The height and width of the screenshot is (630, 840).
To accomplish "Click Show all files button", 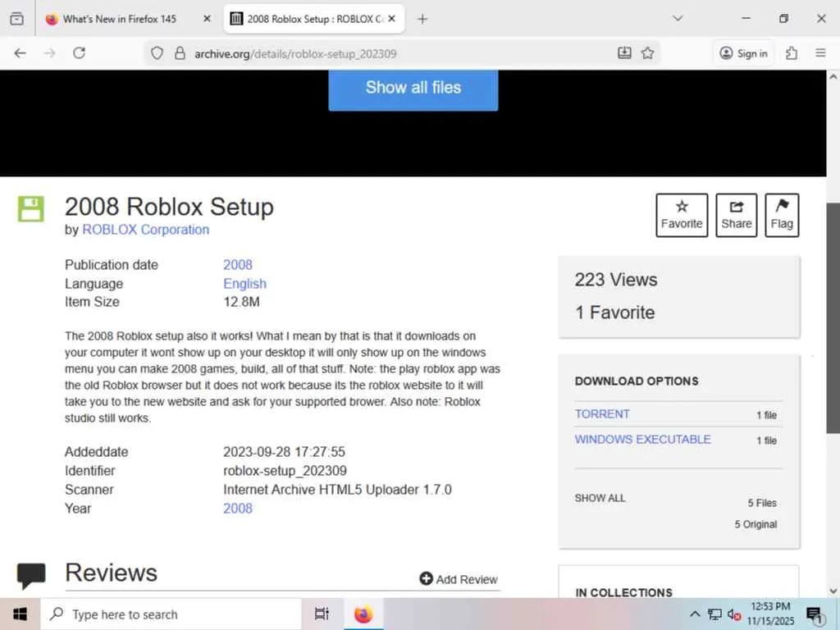I will (x=413, y=89).
